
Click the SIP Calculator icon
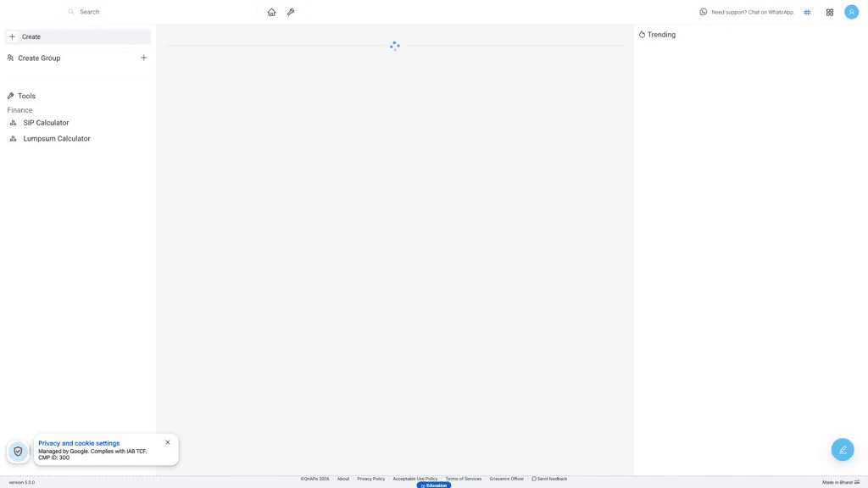click(x=14, y=123)
